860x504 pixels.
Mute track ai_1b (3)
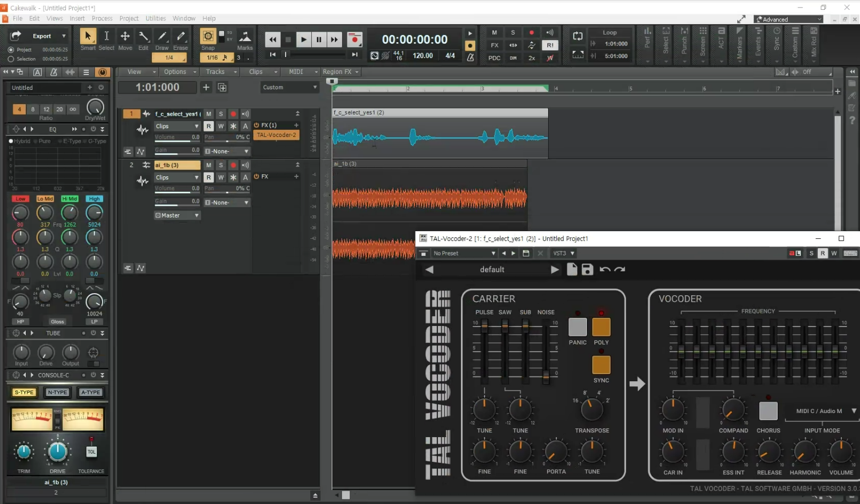tap(208, 165)
